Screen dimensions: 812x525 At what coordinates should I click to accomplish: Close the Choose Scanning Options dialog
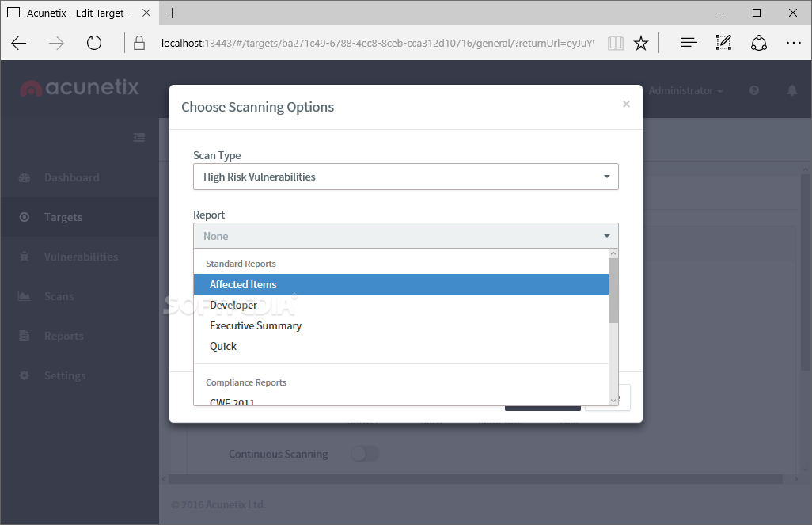coord(626,105)
